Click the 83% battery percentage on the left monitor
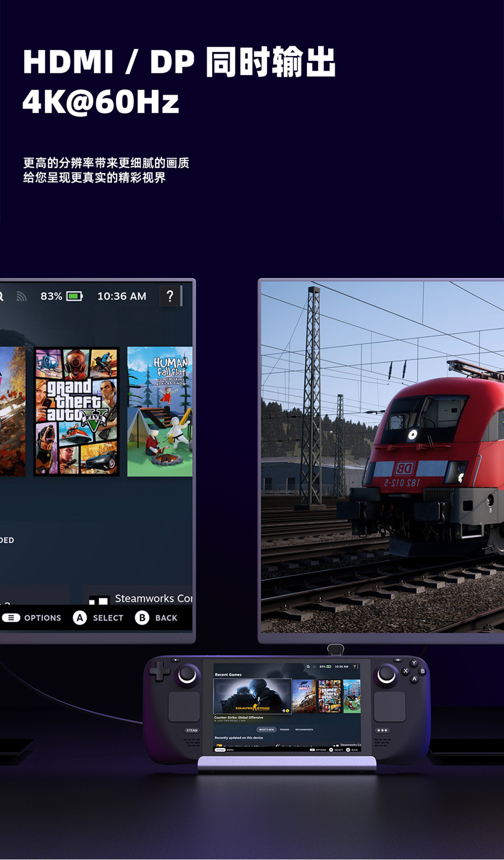This screenshot has width=504, height=860. point(52,296)
